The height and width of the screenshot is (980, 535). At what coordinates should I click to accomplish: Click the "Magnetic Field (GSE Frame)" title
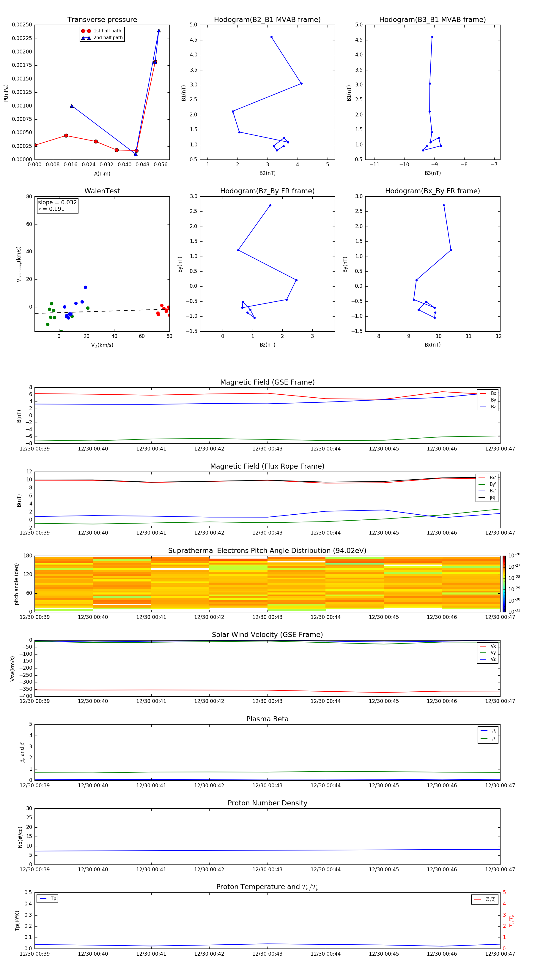pyautogui.click(x=267, y=382)
